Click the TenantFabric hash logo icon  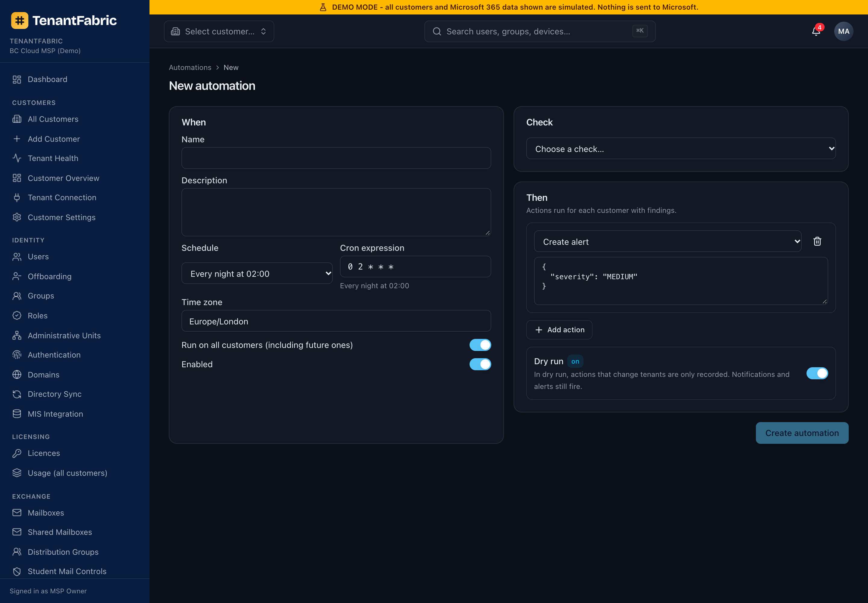pos(20,21)
